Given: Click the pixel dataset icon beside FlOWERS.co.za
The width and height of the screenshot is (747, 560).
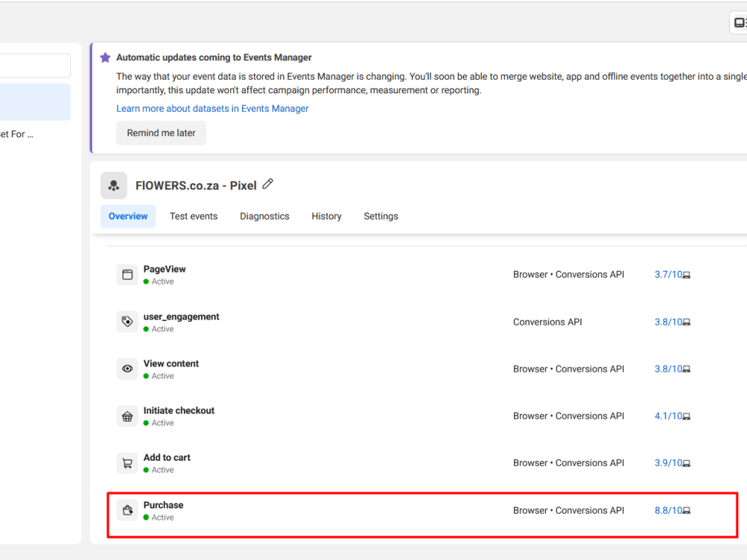Looking at the screenshot, I should pyautogui.click(x=114, y=185).
